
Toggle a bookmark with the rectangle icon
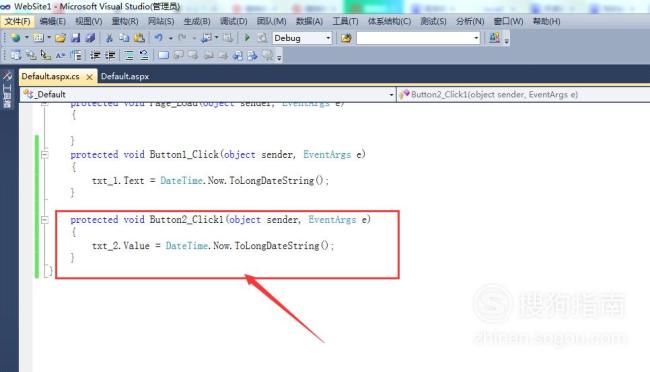[163, 55]
